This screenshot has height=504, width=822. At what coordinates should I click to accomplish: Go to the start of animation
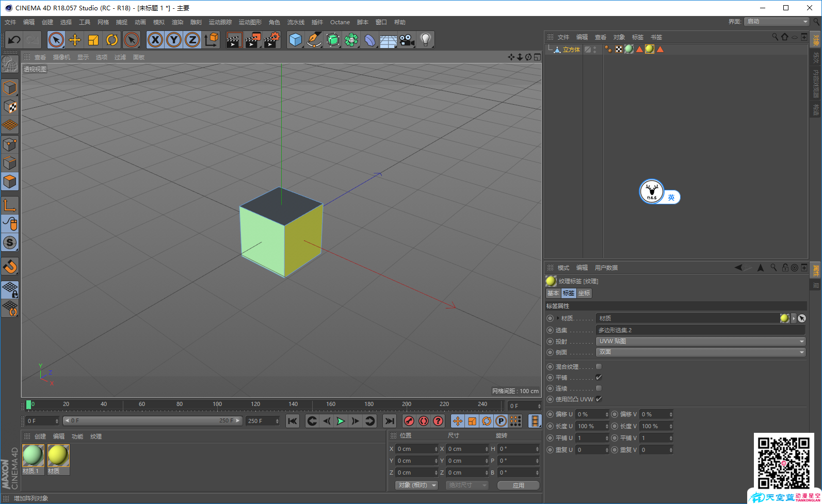click(293, 421)
